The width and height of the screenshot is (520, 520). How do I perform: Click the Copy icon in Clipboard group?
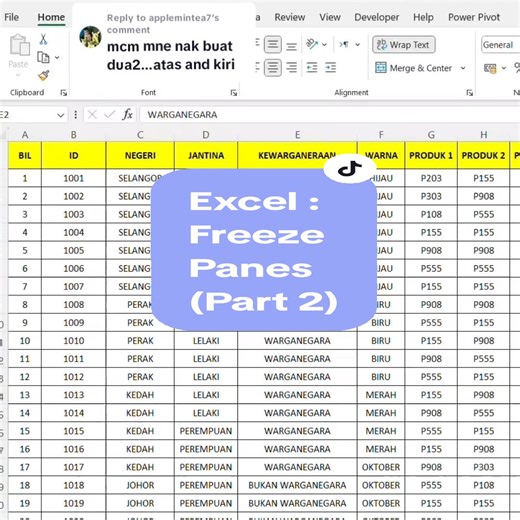(x=43, y=57)
